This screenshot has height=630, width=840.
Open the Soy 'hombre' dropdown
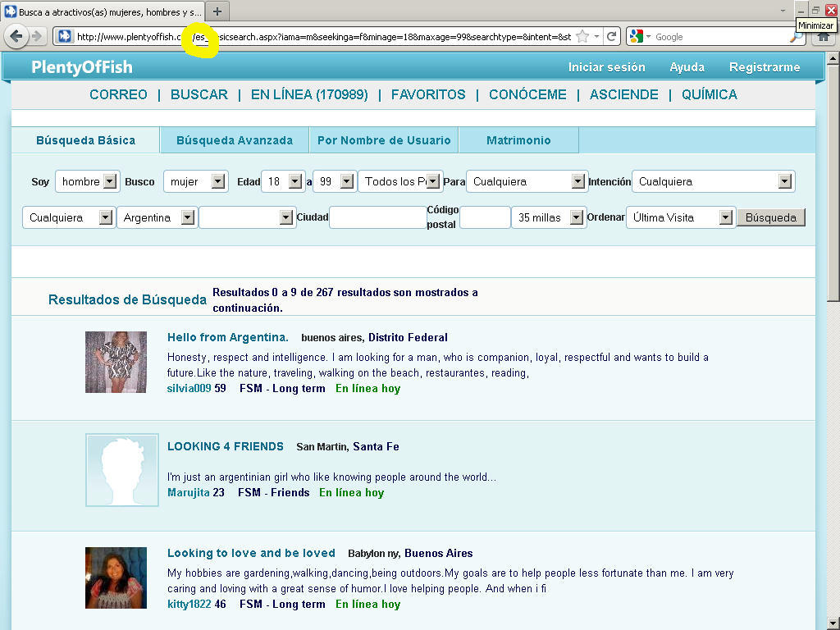click(87, 181)
